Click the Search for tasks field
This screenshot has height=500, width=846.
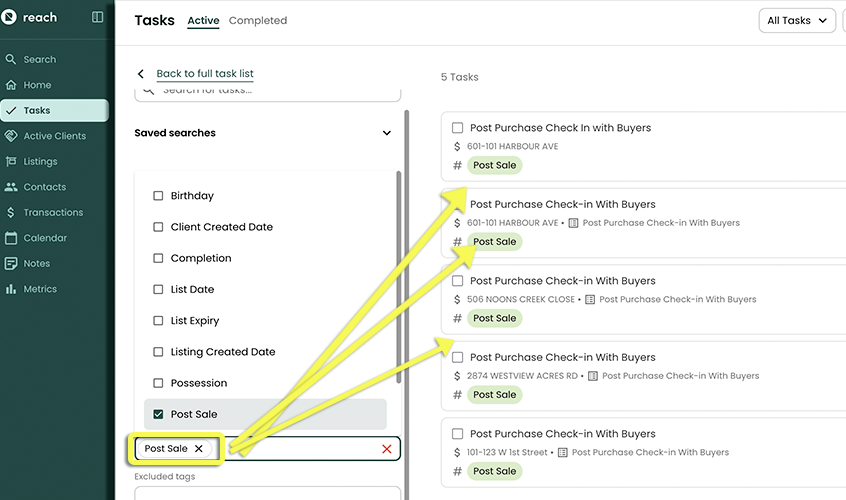270,91
